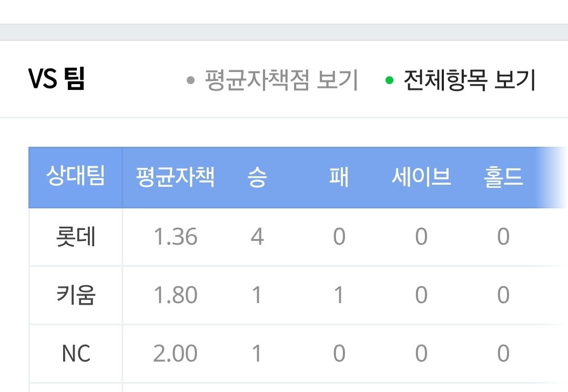This screenshot has width=568, height=392.
Task: Click the gray dot beside 평균자책점 보기
Action: coord(191,81)
